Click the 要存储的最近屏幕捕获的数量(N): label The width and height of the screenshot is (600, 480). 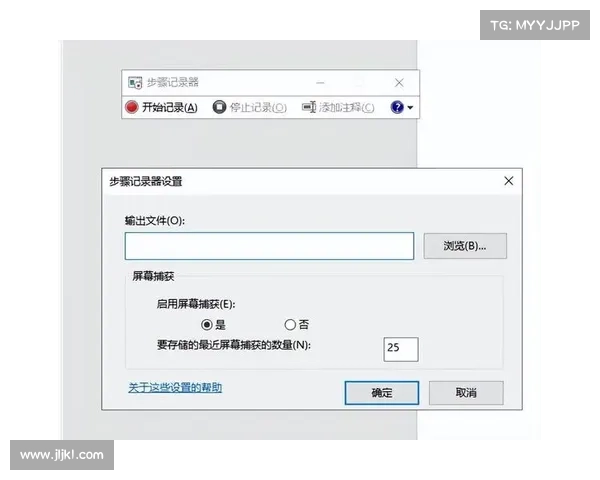[233, 345]
